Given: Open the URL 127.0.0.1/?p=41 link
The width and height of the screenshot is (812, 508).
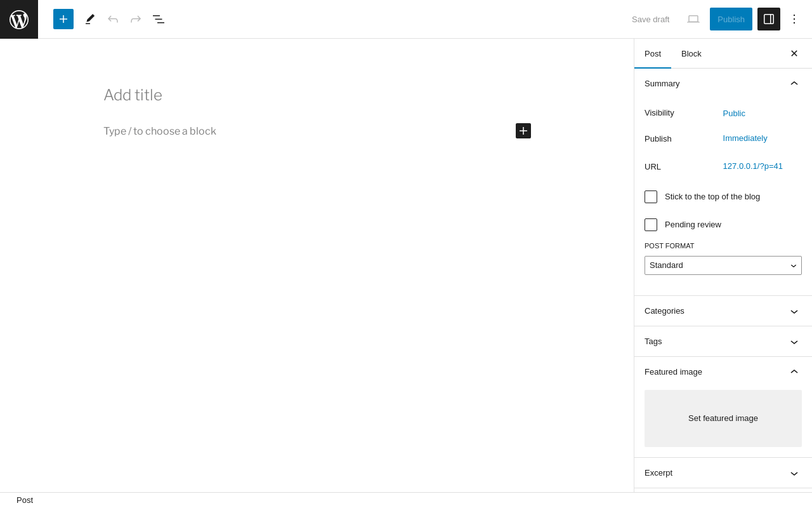Looking at the screenshot, I should 753,166.
